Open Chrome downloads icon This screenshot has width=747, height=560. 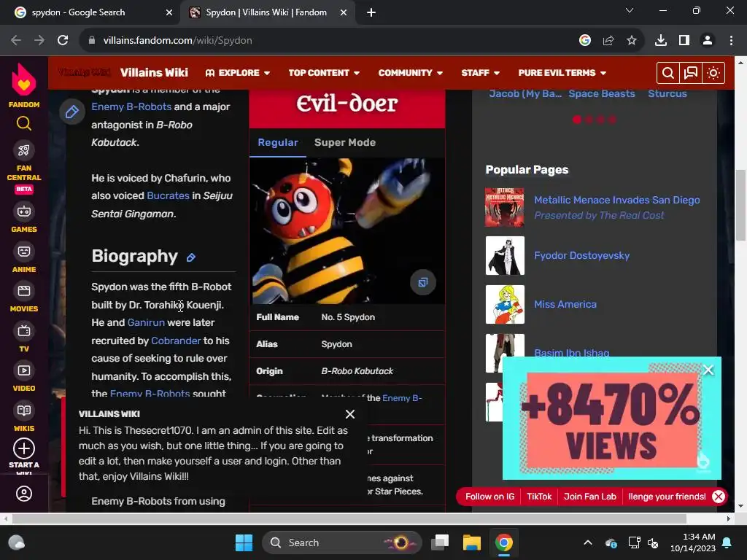coord(661,41)
